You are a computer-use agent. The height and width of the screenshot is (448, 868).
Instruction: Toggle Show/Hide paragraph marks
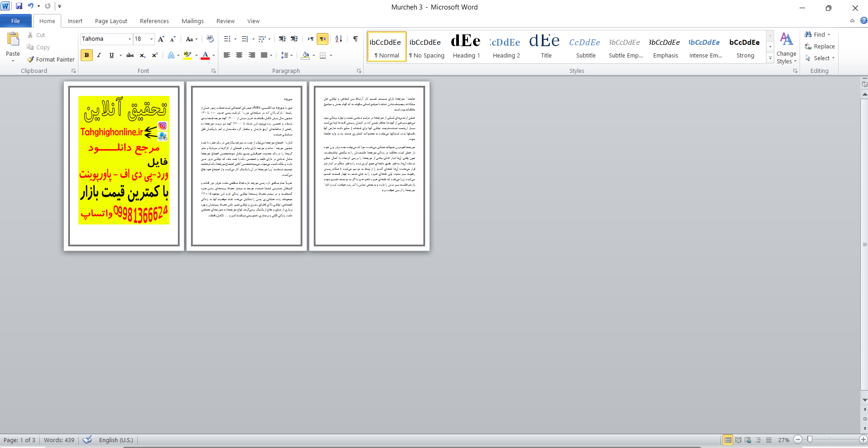coord(356,39)
